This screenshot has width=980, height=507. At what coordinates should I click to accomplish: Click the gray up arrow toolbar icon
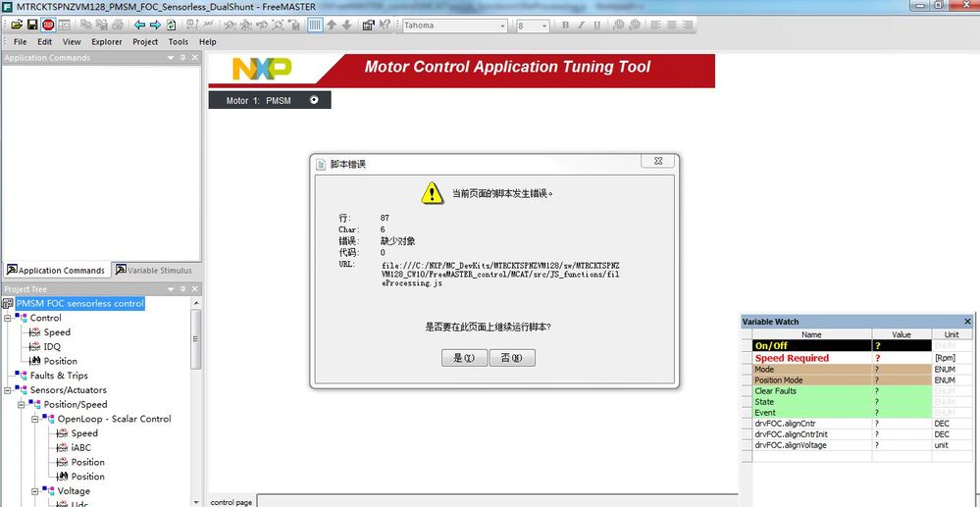[x=332, y=25]
